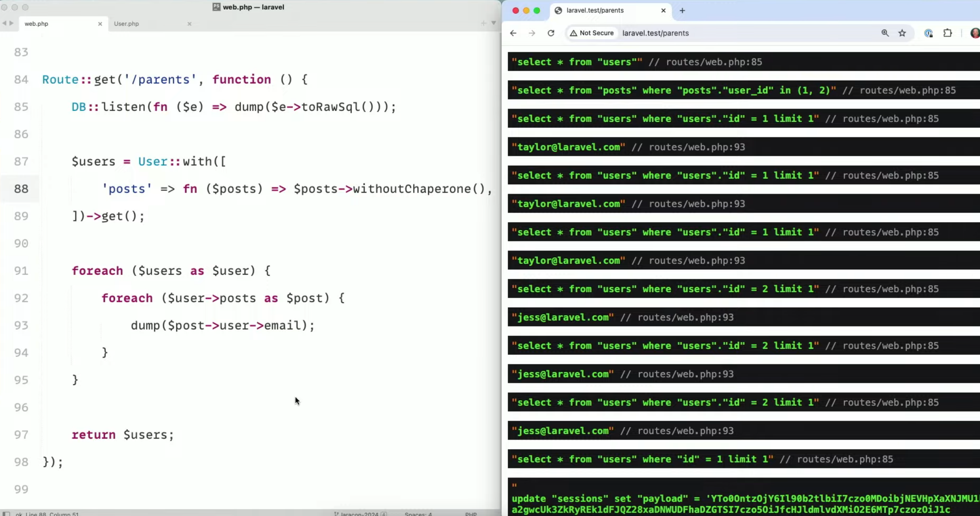Jump forward with Sublime's right arrow
Viewport: 980px width, 516px height.
[11, 23]
